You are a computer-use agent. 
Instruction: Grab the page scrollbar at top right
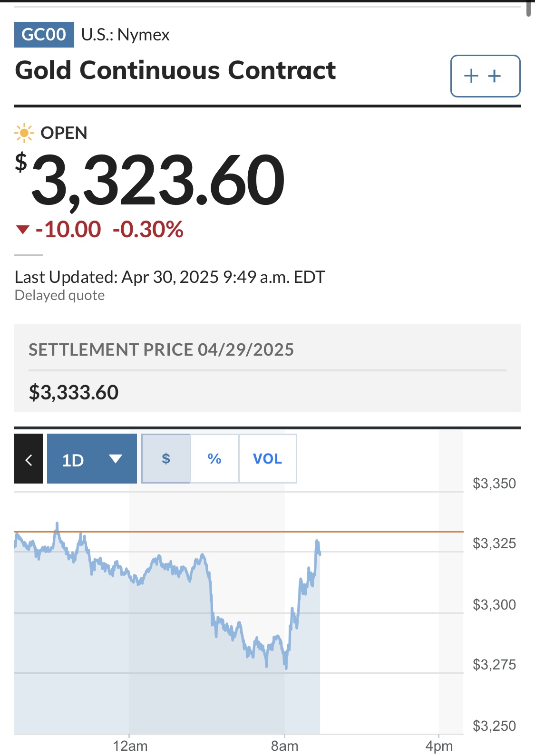coord(528,9)
